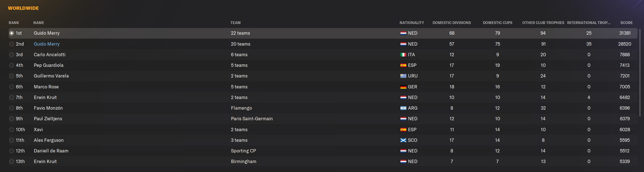Image resolution: width=644 pixels, height=172 pixels.
Task: Select the radio button for 6th ranked Marco Rose
Action: point(11,87)
